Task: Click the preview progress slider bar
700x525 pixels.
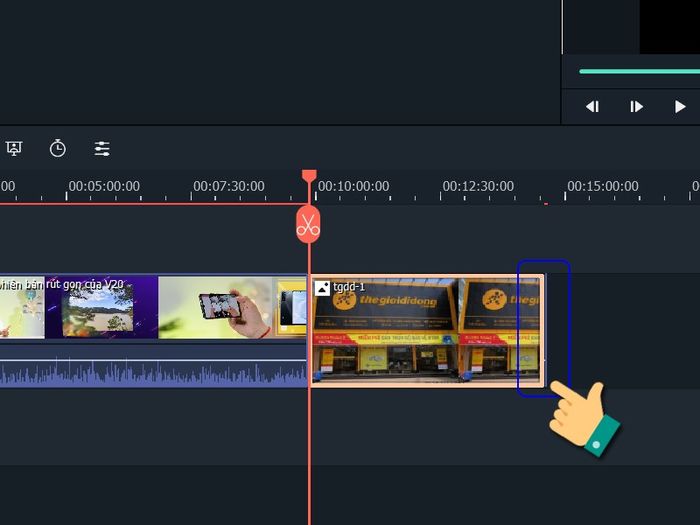Action: click(x=639, y=71)
